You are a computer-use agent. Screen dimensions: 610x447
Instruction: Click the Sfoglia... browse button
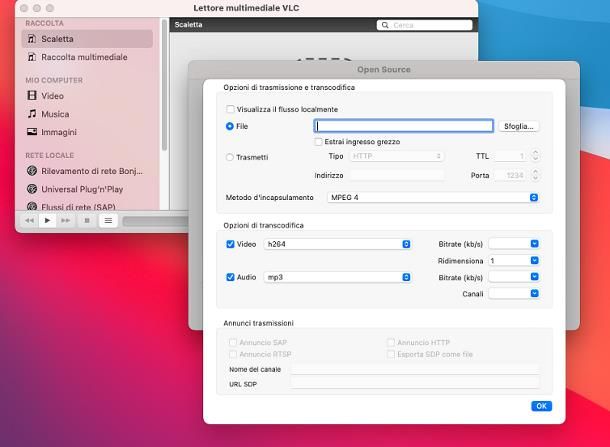(x=519, y=126)
